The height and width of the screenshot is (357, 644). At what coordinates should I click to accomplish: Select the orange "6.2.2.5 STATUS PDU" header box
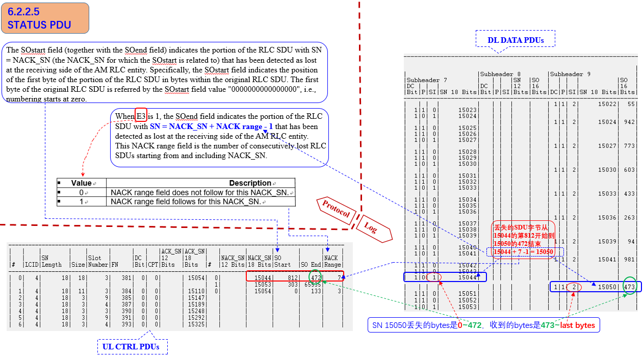tap(45, 17)
